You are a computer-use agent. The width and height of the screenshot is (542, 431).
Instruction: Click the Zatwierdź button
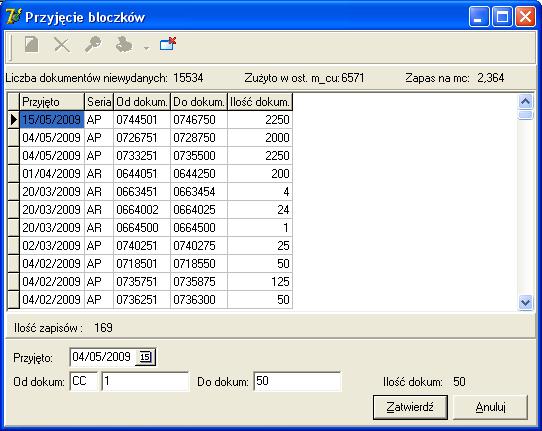(x=410, y=407)
